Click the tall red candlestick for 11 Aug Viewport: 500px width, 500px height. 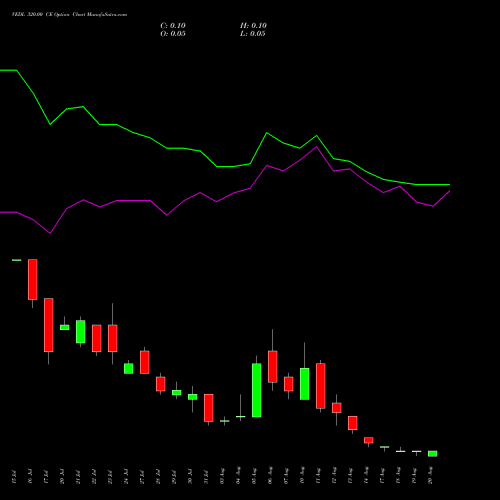coord(321,386)
